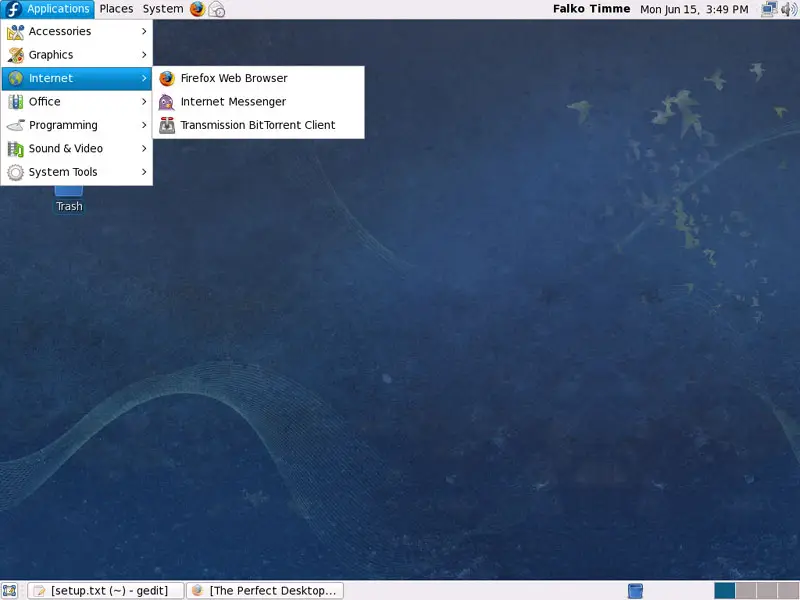Open the trash applet in bottom panel
This screenshot has height=600, width=800.
tap(635, 591)
